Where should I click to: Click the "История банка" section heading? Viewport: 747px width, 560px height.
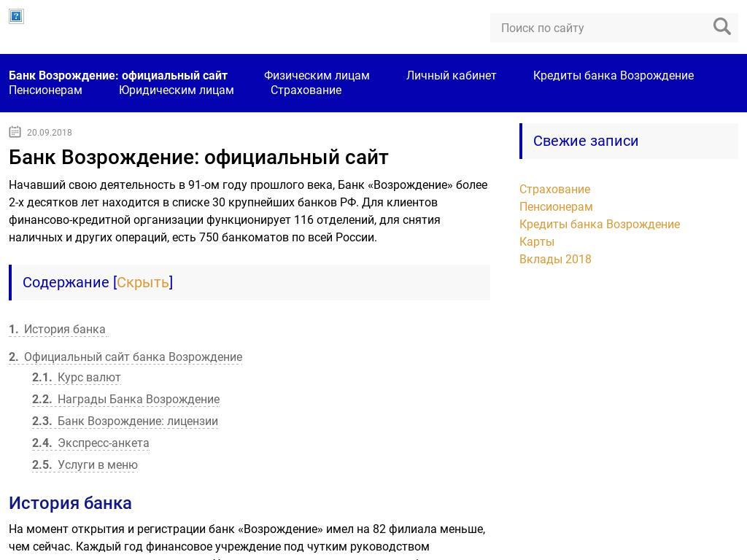point(71,503)
